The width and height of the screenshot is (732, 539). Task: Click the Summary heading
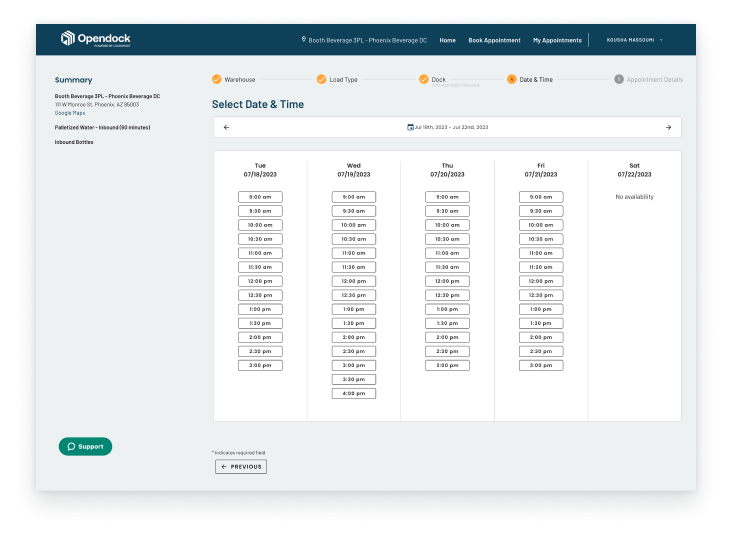(73, 80)
